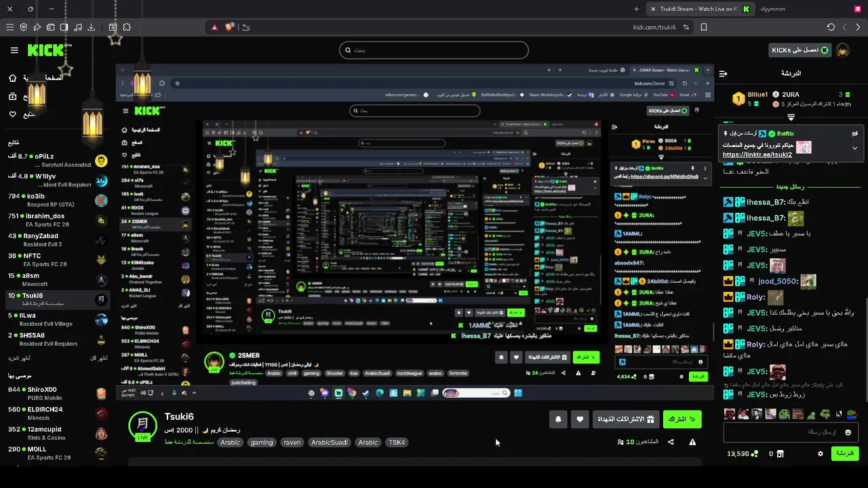This screenshot has height=488, width=868.
Task: Open the browser sidebar menu icon
Action: 9,27
